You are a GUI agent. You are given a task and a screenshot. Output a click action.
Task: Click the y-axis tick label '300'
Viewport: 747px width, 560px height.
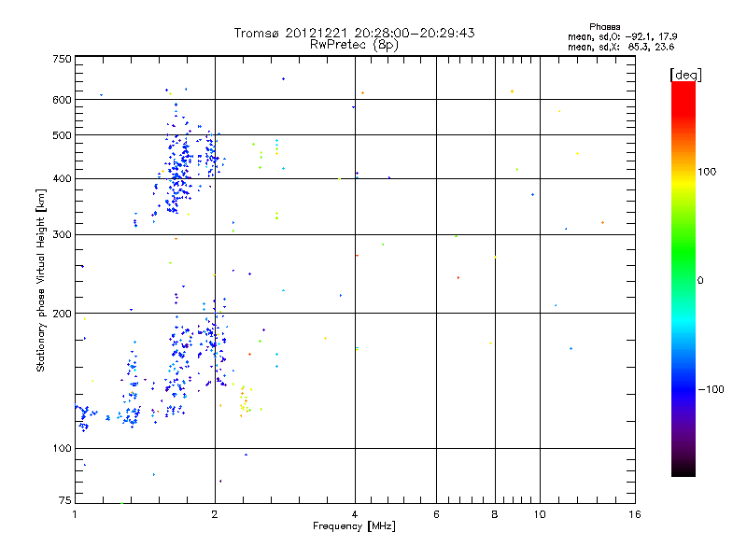(62, 234)
